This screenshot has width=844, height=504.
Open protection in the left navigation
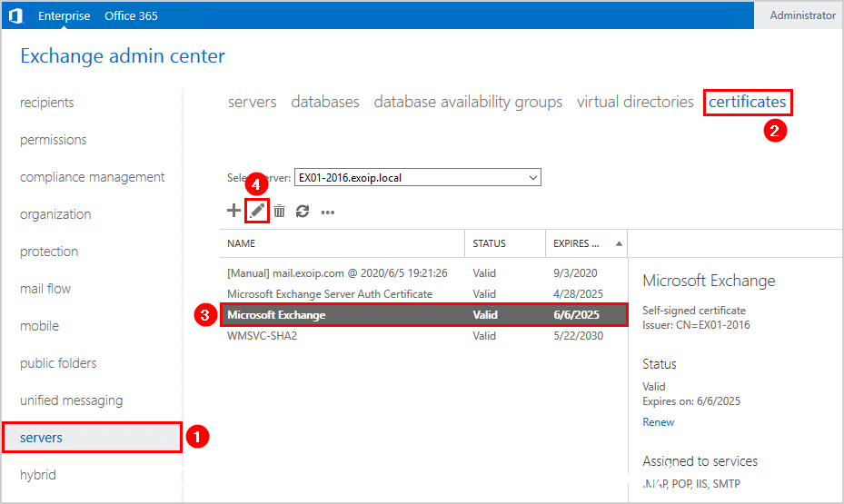[x=49, y=252]
